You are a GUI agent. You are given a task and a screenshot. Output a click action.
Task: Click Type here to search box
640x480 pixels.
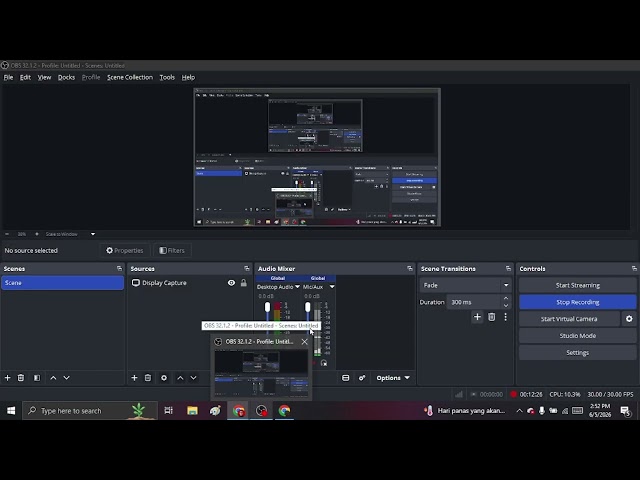(x=90, y=411)
